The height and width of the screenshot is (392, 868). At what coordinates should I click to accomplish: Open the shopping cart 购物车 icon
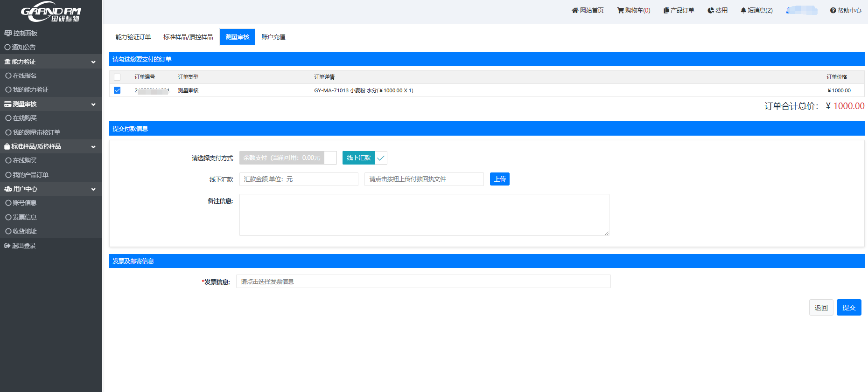point(620,10)
